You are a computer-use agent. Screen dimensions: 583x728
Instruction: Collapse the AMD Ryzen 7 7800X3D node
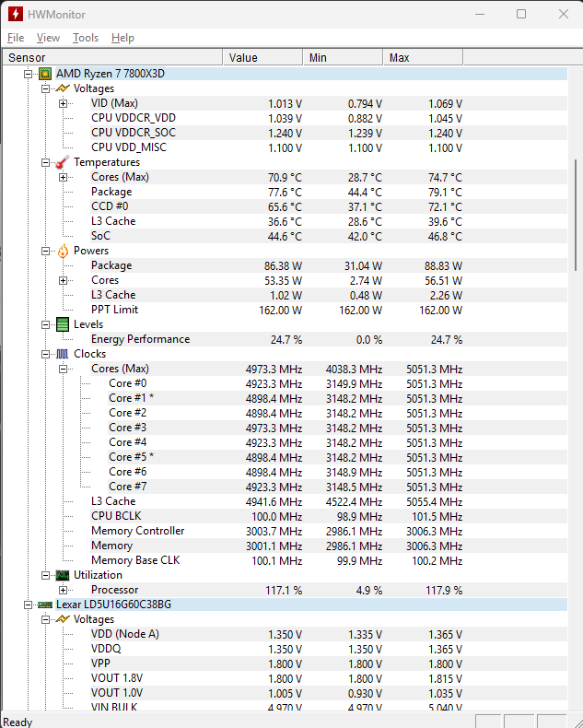[28, 74]
